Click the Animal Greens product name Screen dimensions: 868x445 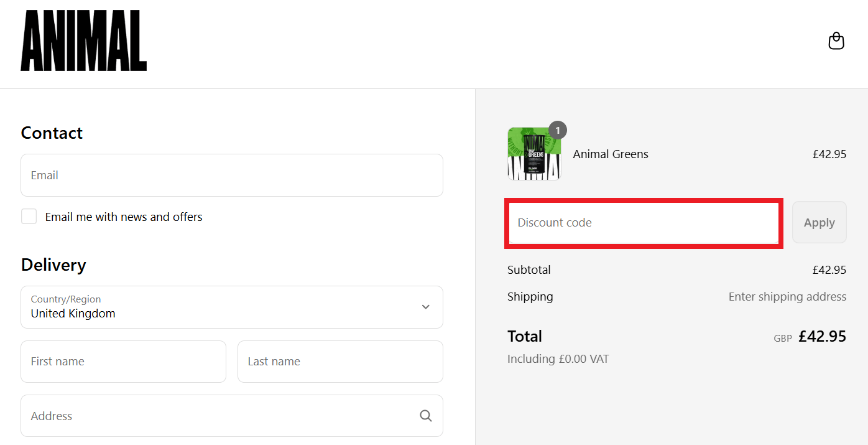611,154
